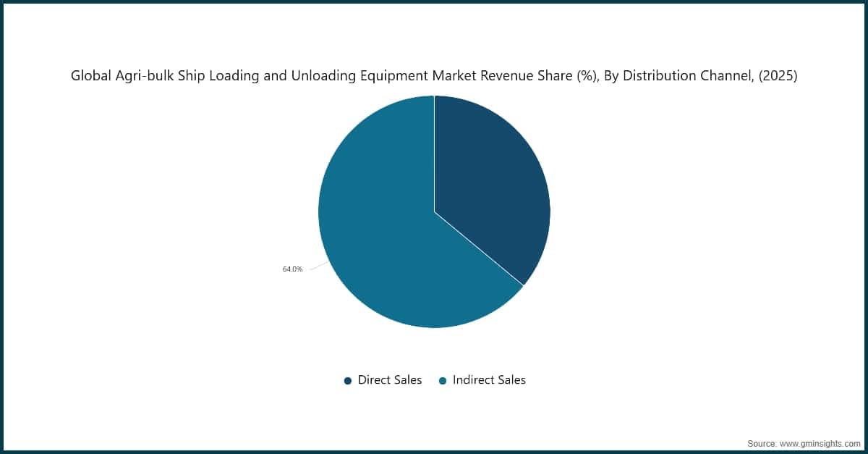Viewport: 868px width, 454px height.
Task: Click the Revenue Share (%) portion of the title
Action: click(x=537, y=75)
